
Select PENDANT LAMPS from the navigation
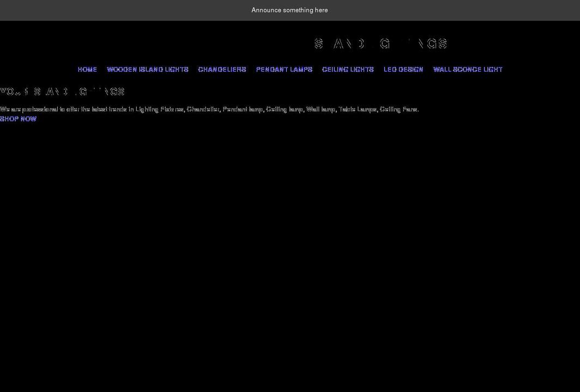pyautogui.click(x=284, y=69)
